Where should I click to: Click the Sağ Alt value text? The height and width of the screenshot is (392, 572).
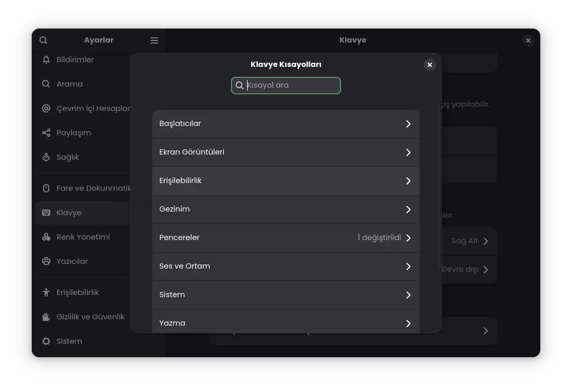coord(465,241)
